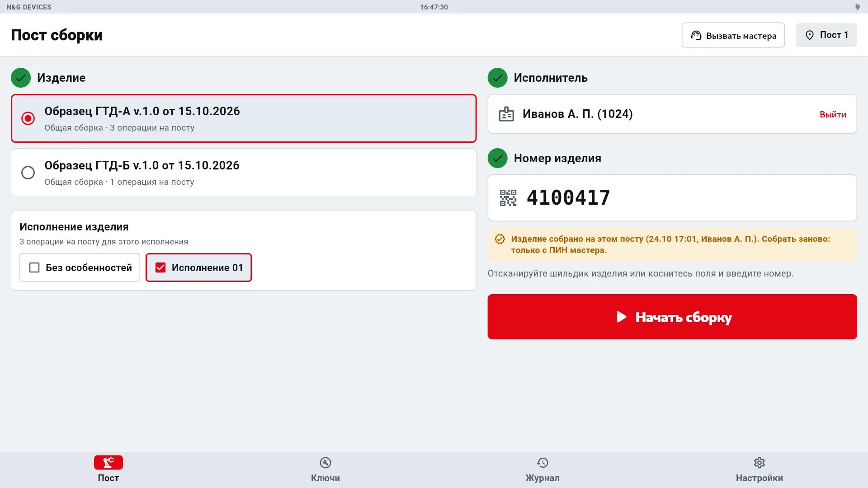Click the green checkmark next to Исполнитель
This screenshot has width=868, height=488.
click(497, 78)
